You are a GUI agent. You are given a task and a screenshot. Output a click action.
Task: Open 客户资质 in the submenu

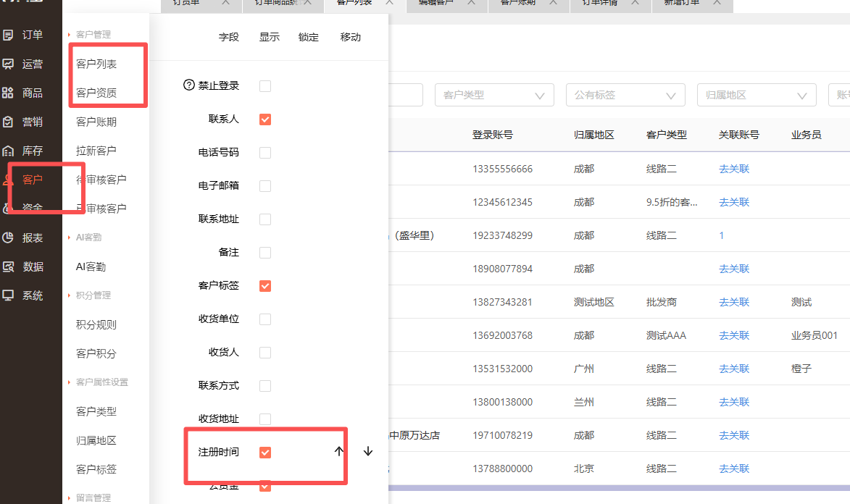tap(96, 93)
